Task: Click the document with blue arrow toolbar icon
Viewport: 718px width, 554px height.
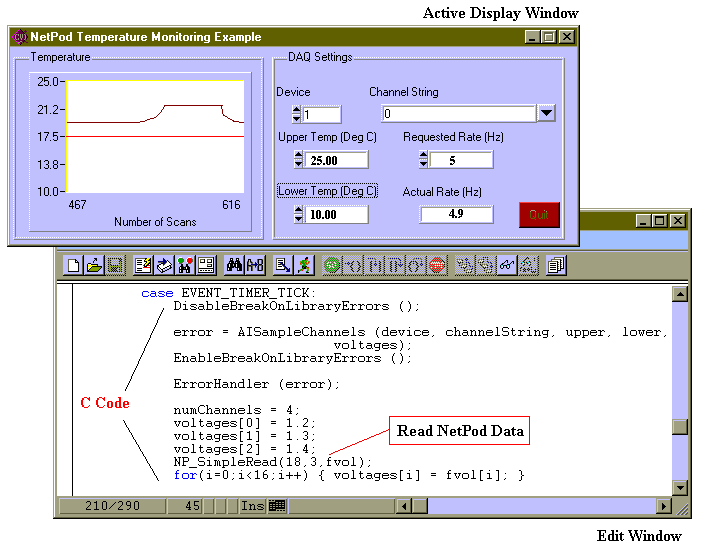Action: point(283,265)
